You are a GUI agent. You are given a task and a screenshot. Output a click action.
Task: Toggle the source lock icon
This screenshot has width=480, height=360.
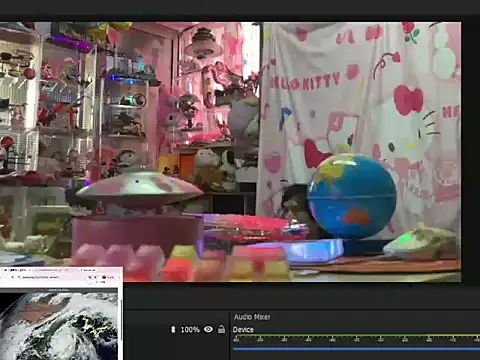(x=221, y=329)
